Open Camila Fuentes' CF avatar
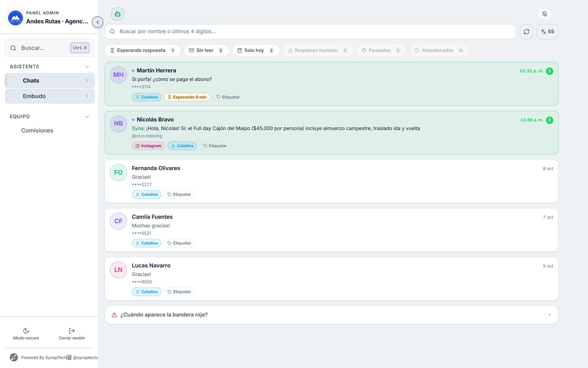The height and width of the screenshot is (368, 588). (118, 221)
